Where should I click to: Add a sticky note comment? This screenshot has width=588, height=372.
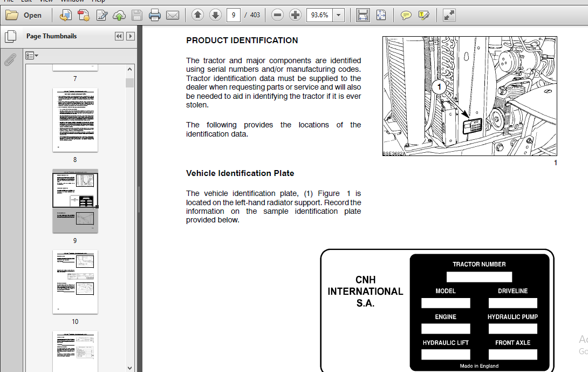coord(406,16)
